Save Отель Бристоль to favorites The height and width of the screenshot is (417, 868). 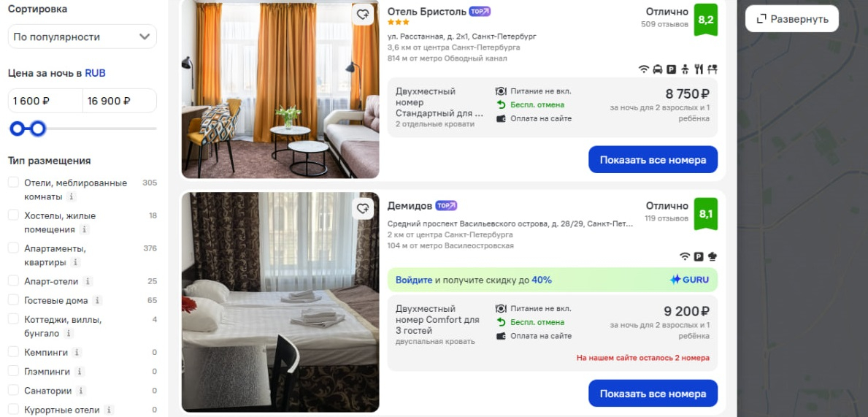coord(363,15)
